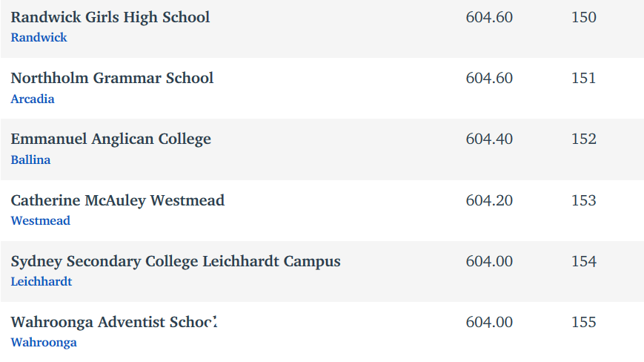Select Northholm Grammar School name

point(112,78)
